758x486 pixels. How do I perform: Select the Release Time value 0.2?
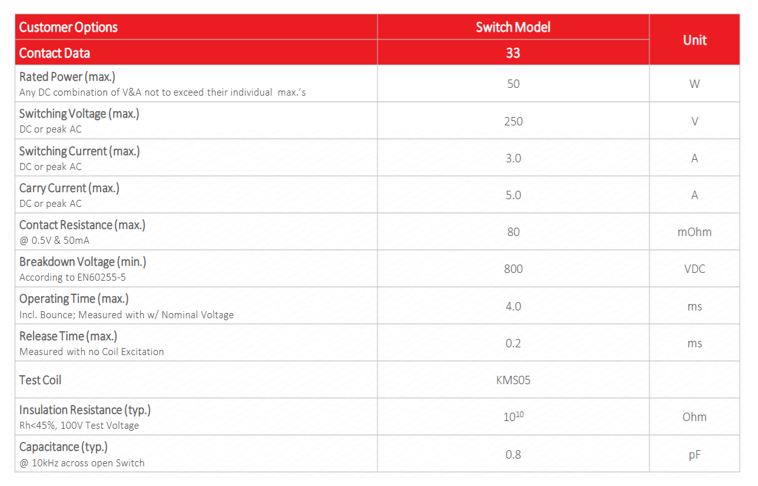513,343
